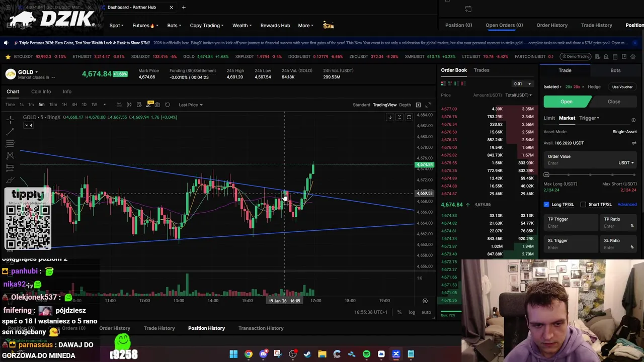644x362 pixels.
Task: Switch to Depth chart view
Action: tap(405, 105)
